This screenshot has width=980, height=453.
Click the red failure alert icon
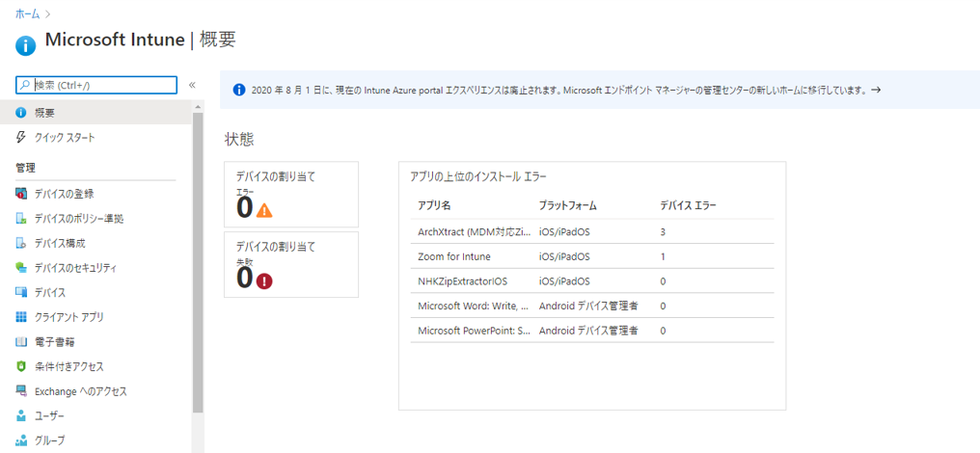[264, 280]
